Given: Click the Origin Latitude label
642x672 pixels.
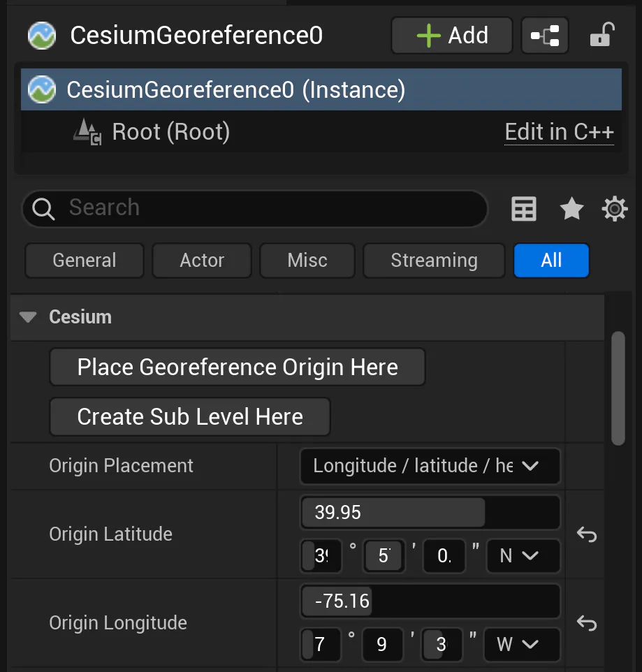Looking at the screenshot, I should [x=110, y=534].
